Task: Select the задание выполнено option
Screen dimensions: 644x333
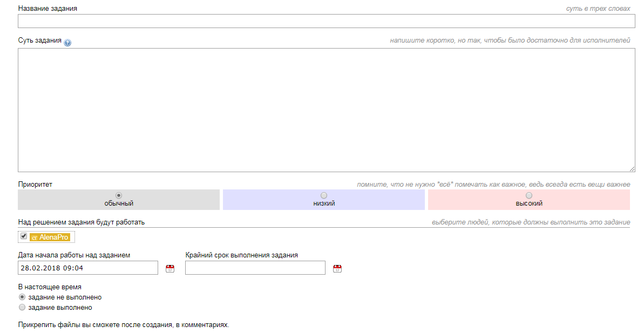Action: point(22,307)
